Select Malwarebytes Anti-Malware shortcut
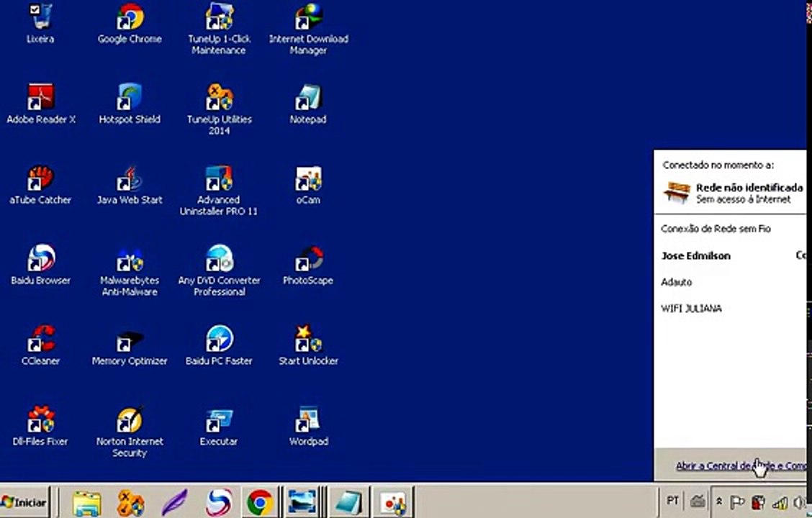 click(x=130, y=271)
